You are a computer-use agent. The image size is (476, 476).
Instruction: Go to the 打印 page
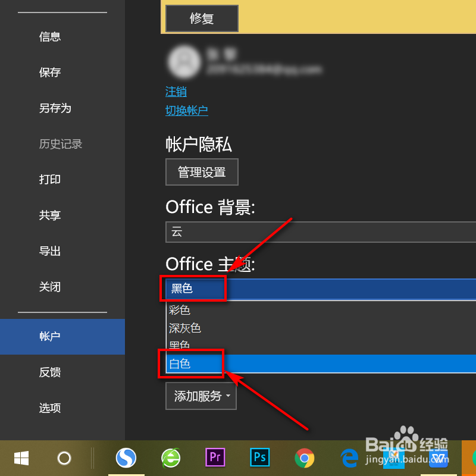pyautogui.click(x=50, y=180)
